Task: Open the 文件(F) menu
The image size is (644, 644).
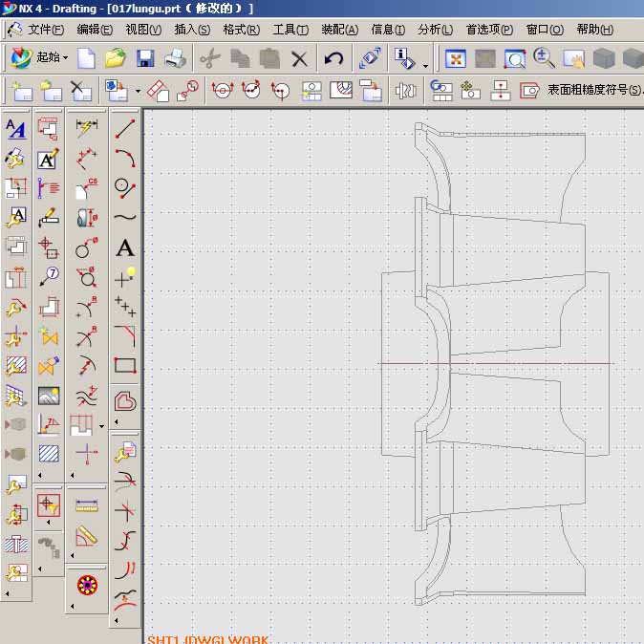Action: point(46,30)
